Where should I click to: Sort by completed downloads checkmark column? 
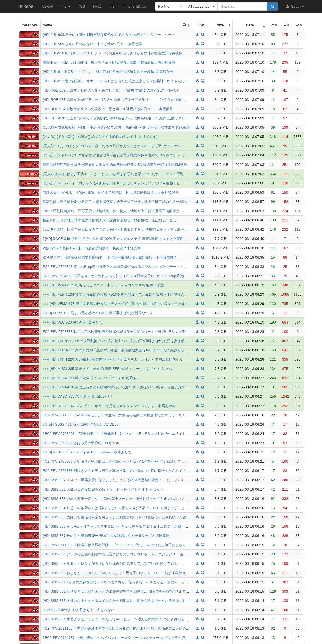(x=298, y=25)
